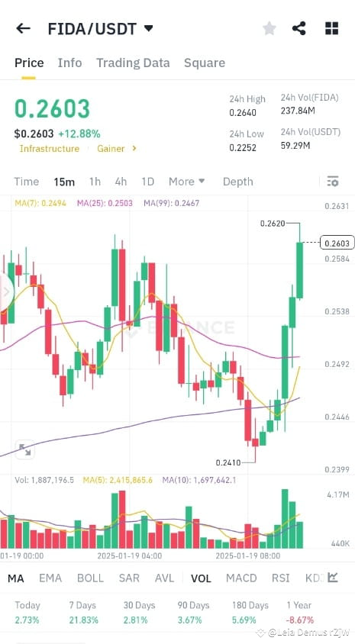Switch to the Info tab

tap(69, 63)
